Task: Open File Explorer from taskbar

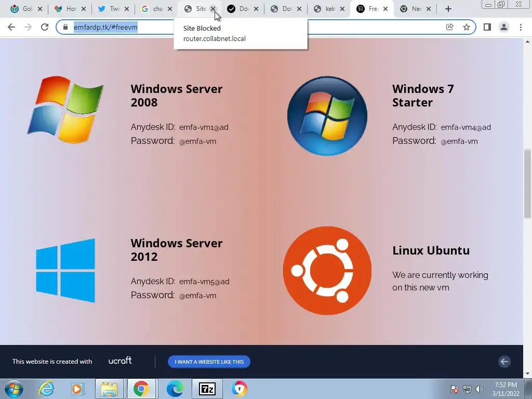Action: (109, 389)
